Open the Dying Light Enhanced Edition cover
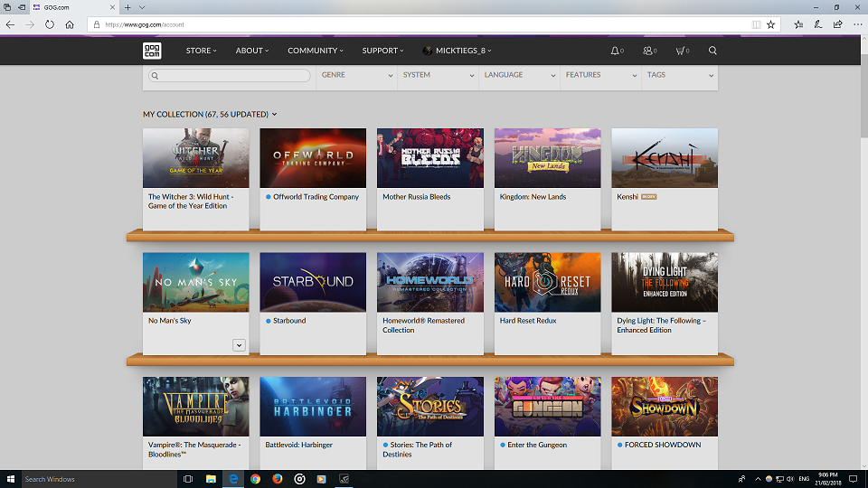The image size is (868, 488). click(665, 282)
